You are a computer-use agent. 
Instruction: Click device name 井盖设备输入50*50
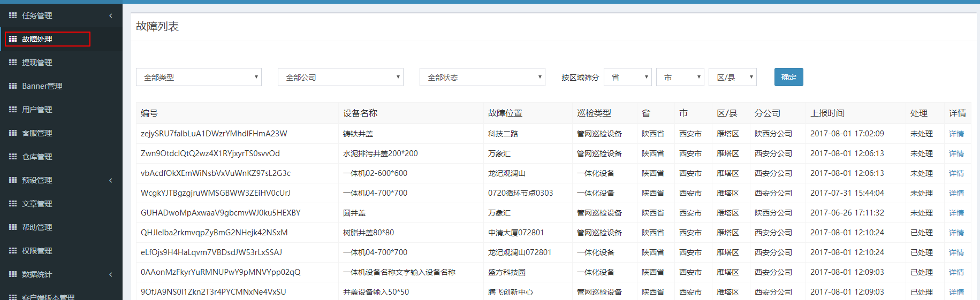(376, 292)
